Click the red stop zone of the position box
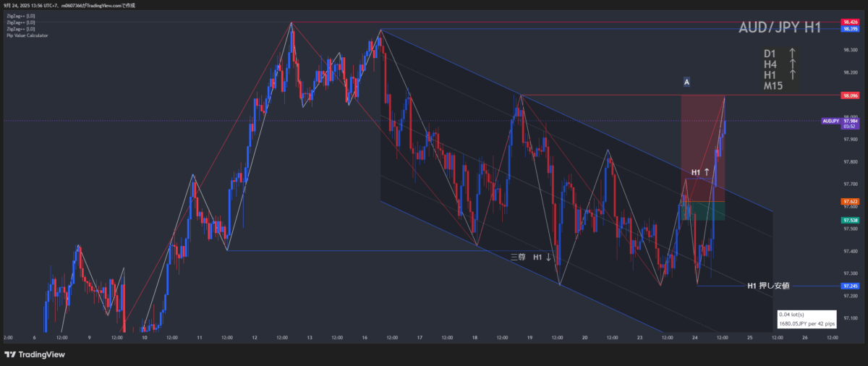868x366 pixels. click(702, 145)
